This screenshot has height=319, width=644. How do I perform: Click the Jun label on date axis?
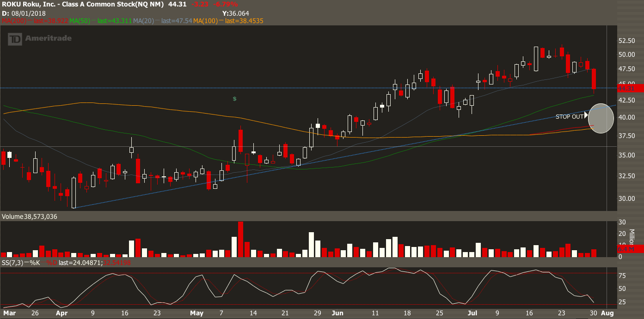(x=338, y=313)
